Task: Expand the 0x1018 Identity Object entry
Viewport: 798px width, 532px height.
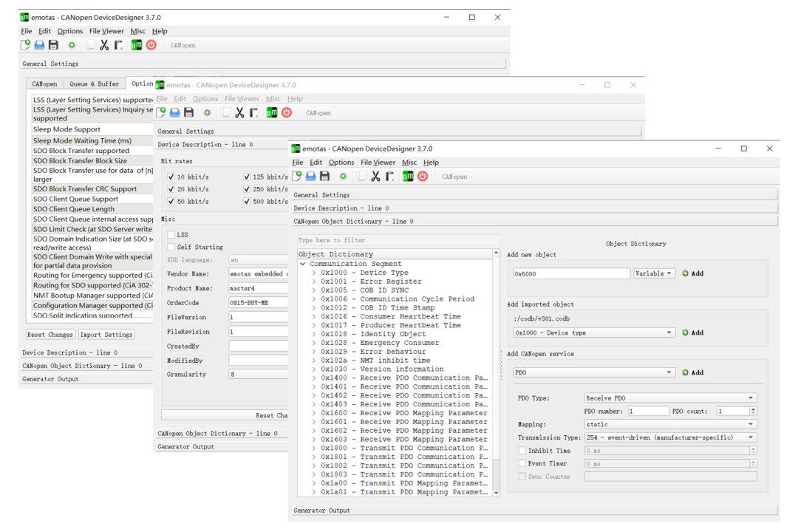Action: click(x=314, y=334)
